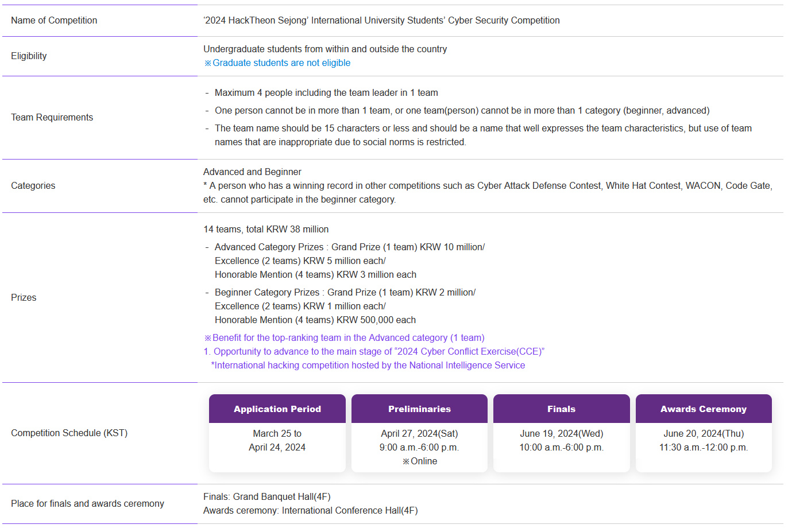The height and width of the screenshot is (532, 792).
Task: Click the Application Period header
Action: [x=277, y=409]
